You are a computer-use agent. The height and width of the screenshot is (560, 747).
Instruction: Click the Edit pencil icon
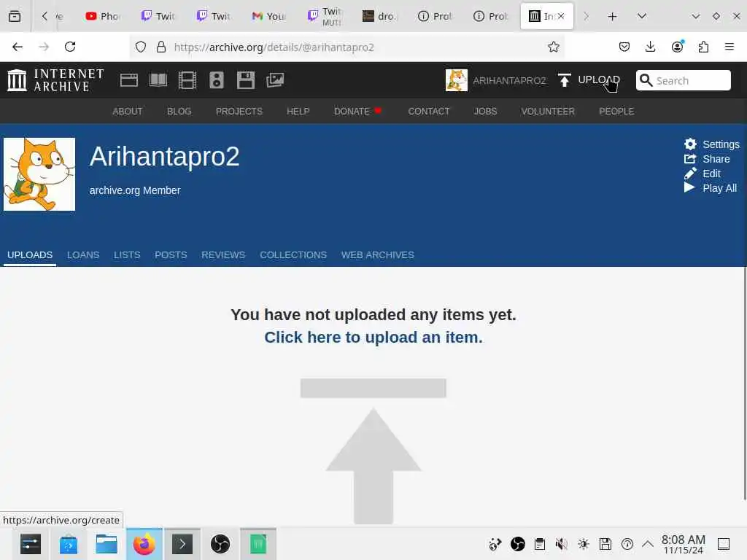(x=690, y=174)
